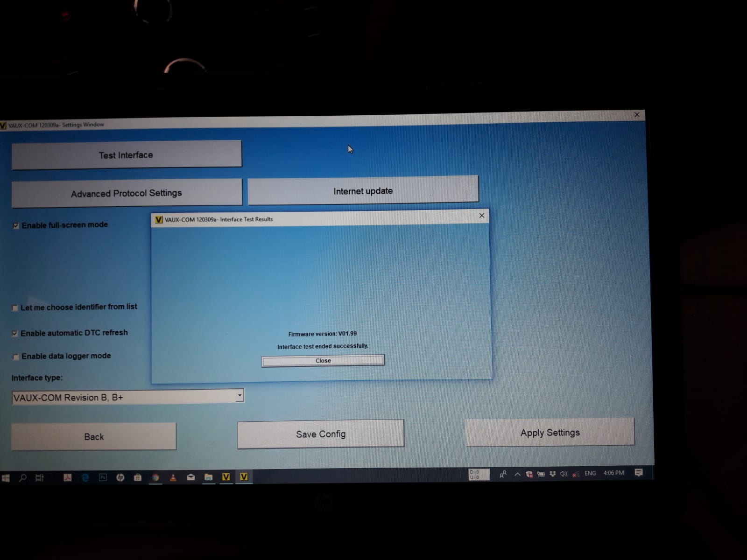747x560 pixels.
Task: Open Microsoft Edge from taskbar
Action: tap(85, 477)
